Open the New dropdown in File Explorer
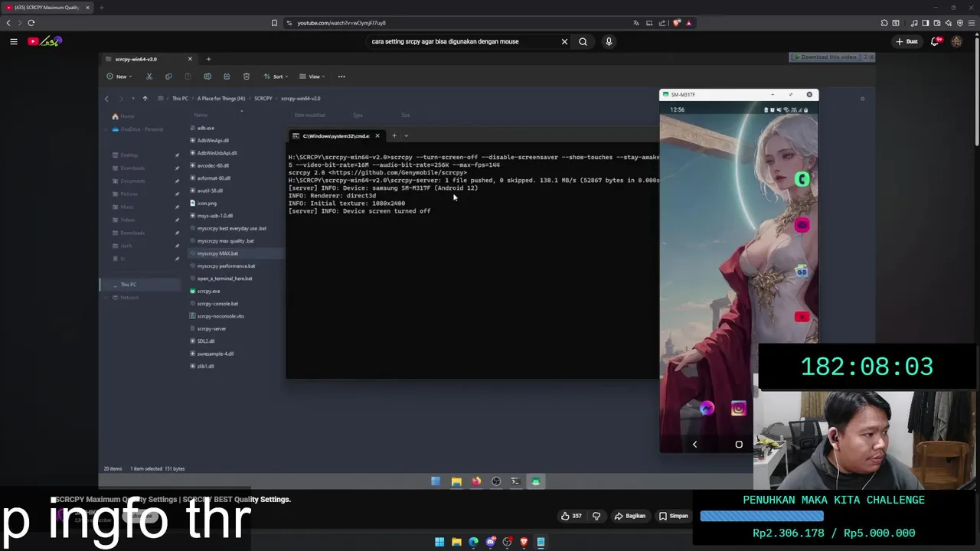Screen dimensions: 980x551 [x=119, y=77]
